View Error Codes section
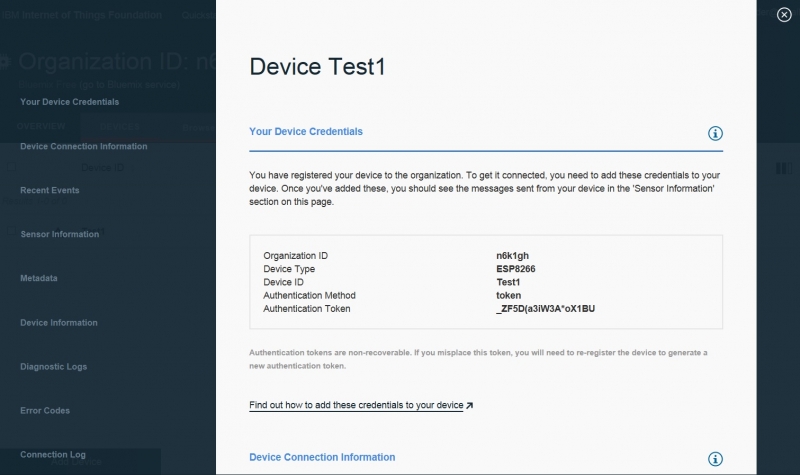The width and height of the screenshot is (800, 475). click(45, 411)
